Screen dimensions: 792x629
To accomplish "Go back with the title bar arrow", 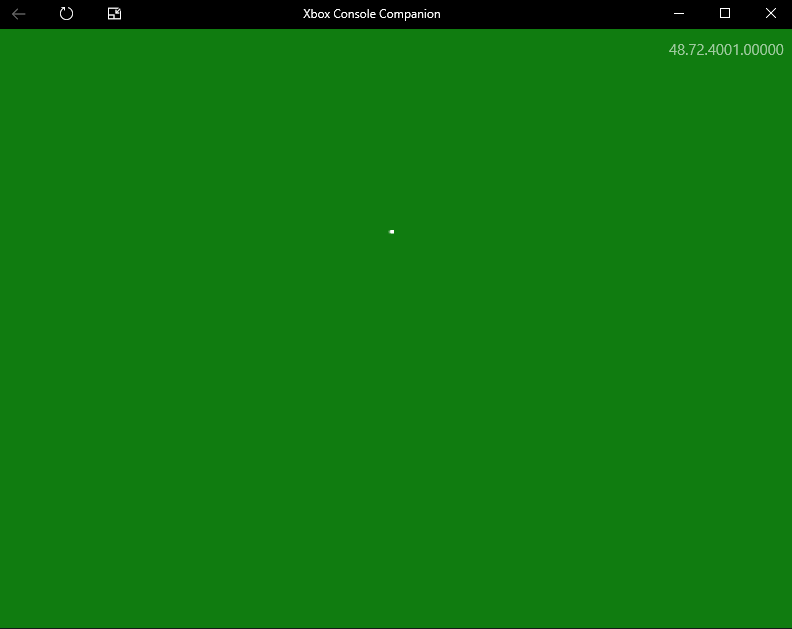I will [19, 14].
